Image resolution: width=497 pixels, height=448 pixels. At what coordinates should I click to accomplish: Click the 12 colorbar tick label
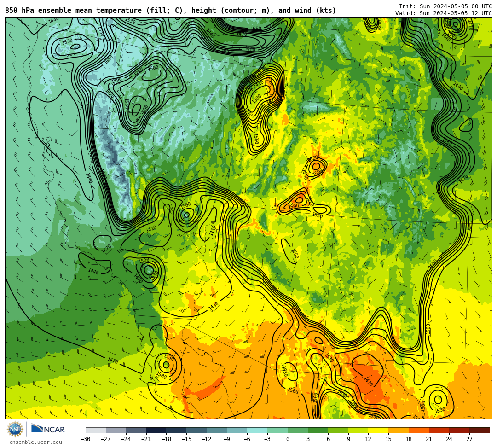click(368, 439)
